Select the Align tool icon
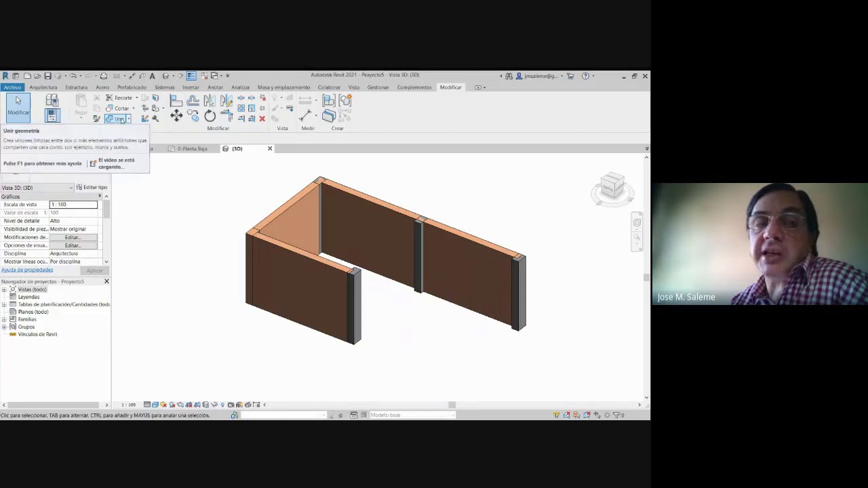The image size is (868, 488). (x=176, y=100)
